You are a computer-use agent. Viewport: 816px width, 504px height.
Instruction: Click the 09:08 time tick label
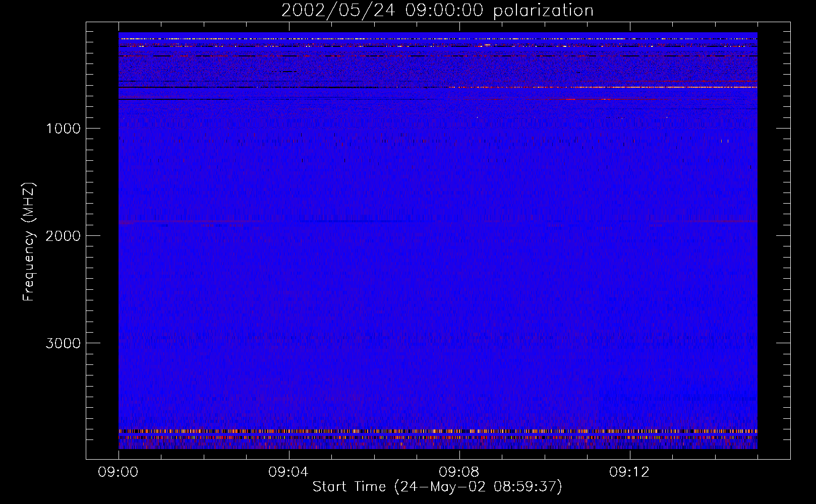(459, 472)
